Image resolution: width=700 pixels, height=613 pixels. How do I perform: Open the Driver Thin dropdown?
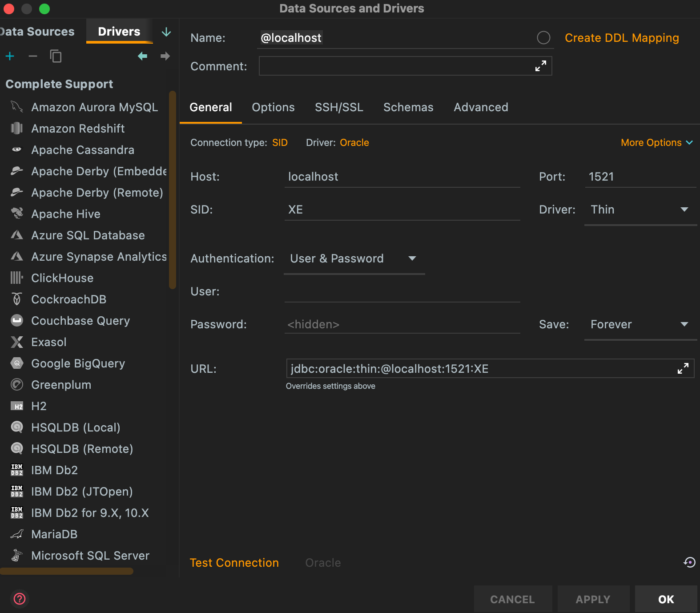640,210
